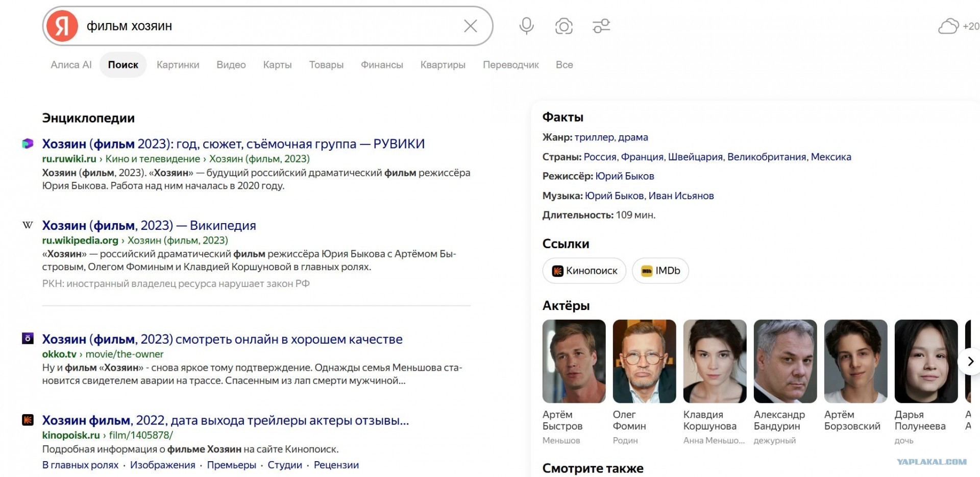Click the Энциклопедии section heading
The width and height of the screenshot is (980, 477).
coord(88,118)
